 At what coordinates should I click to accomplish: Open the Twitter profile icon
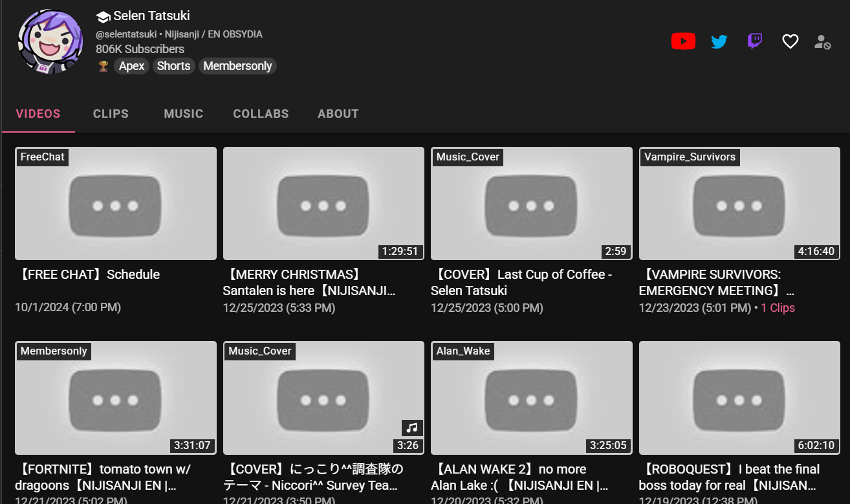pyautogui.click(x=719, y=41)
